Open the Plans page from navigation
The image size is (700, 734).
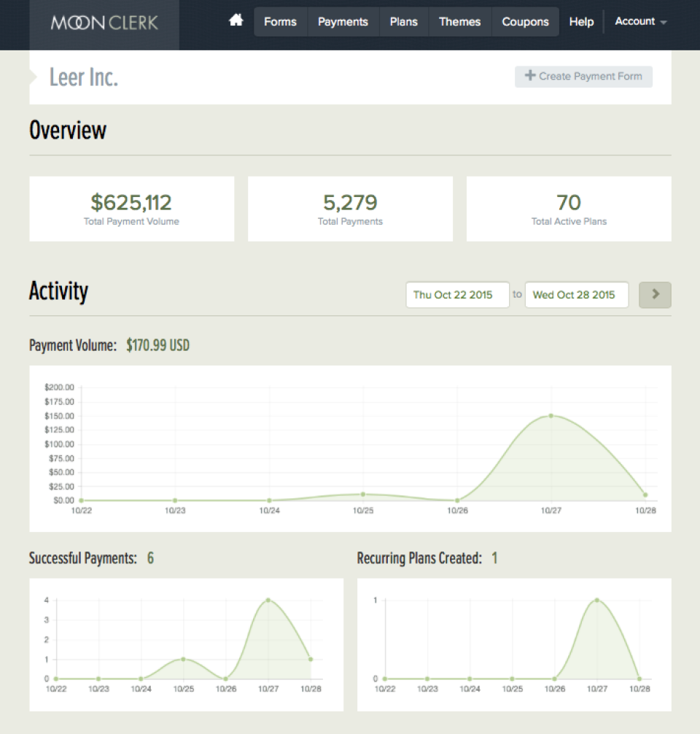(403, 21)
